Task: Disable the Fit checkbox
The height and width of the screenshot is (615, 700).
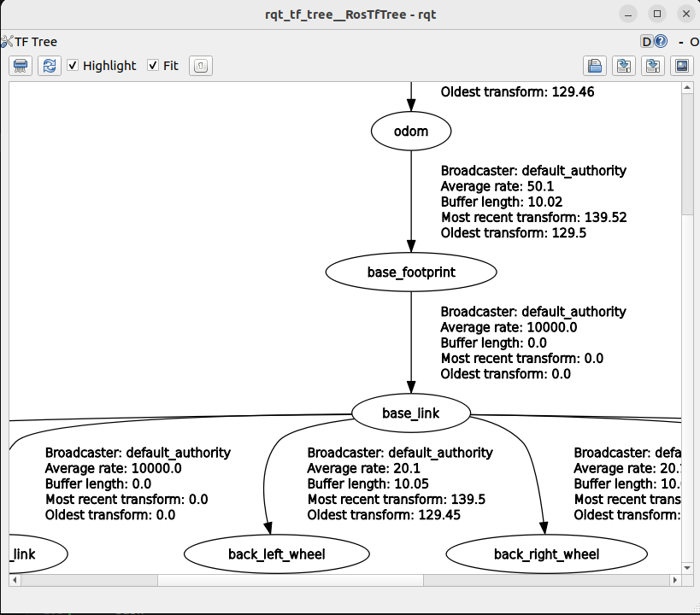Action: click(x=154, y=66)
